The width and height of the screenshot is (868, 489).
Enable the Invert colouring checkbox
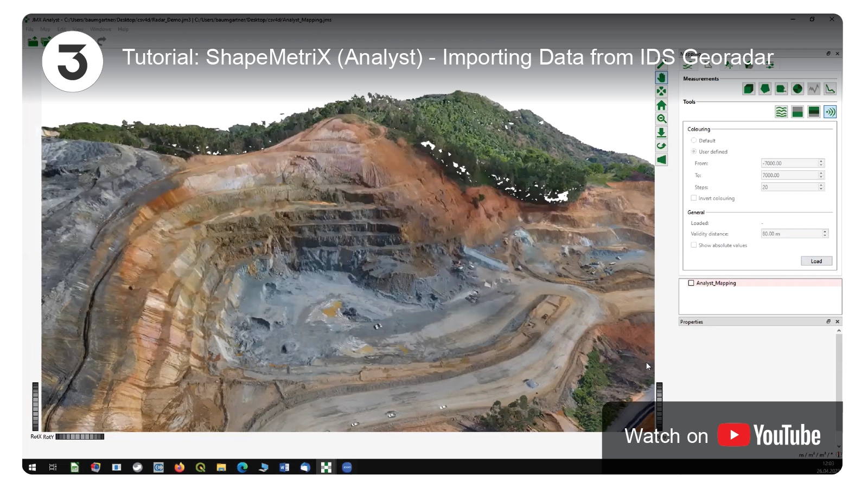tap(694, 198)
